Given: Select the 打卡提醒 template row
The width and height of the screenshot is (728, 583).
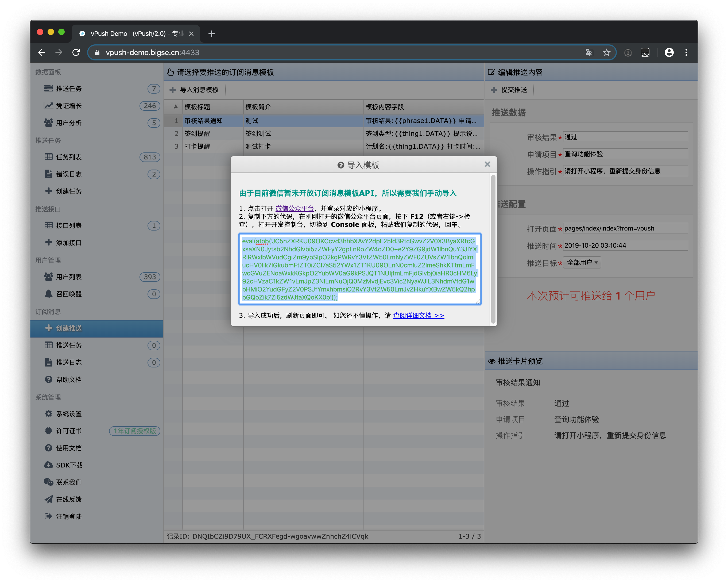Looking at the screenshot, I should pos(324,146).
